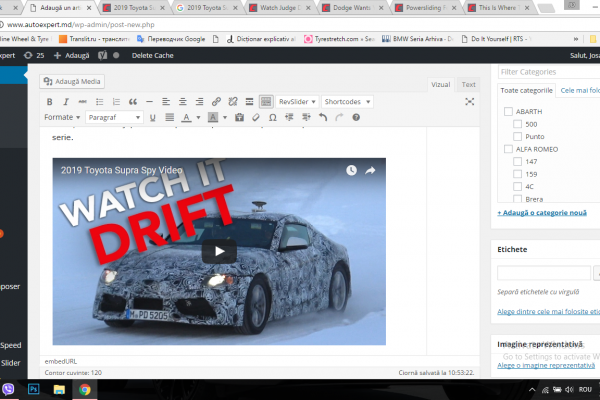Show hidden system tray icons
The image size is (600, 400).
point(532,390)
